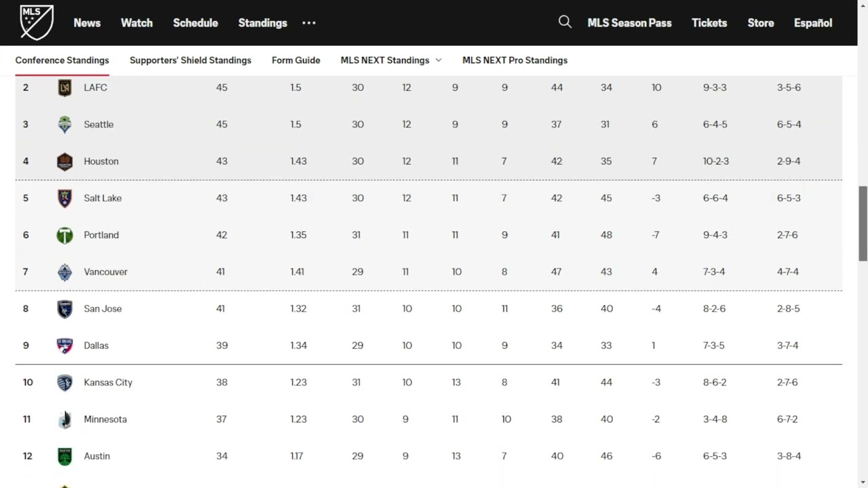Open the Tickets link
The height and width of the screenshot is (488, 868).
[709, 23]
